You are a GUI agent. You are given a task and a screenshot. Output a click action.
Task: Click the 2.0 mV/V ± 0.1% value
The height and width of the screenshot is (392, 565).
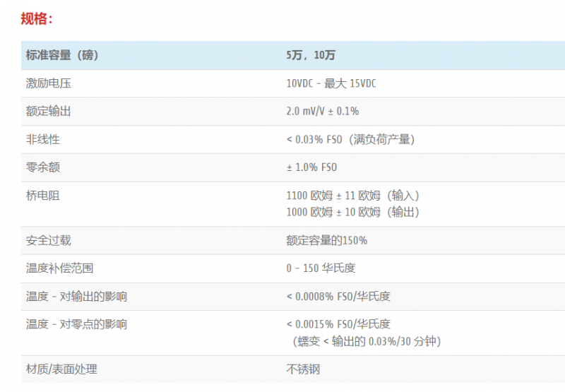point(323,112)
